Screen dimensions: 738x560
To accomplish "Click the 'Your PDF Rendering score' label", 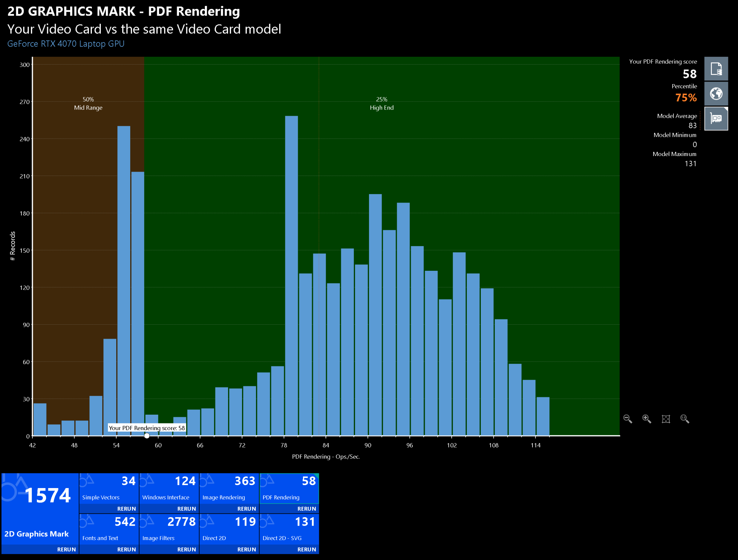I will [x=663, y=62].
